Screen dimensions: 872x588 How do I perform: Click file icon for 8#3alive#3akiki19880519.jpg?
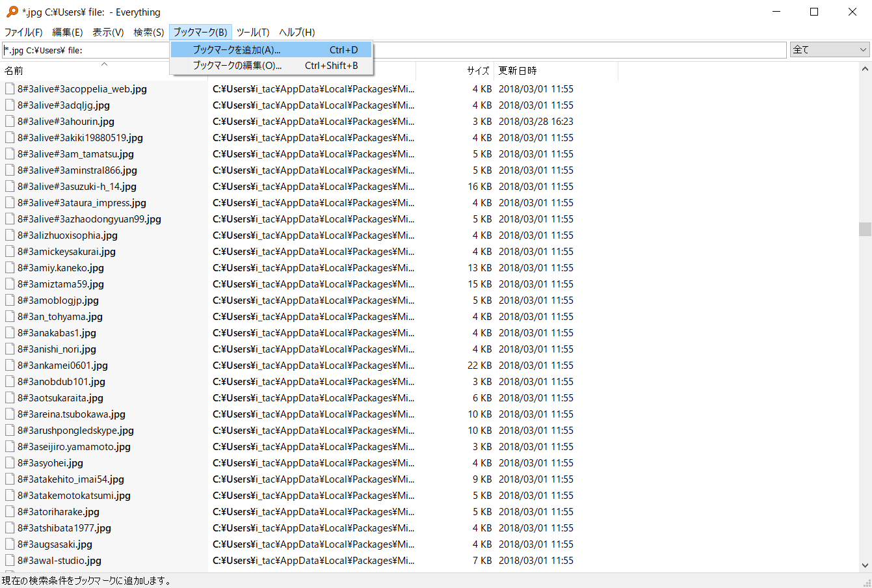coord(10,138)
